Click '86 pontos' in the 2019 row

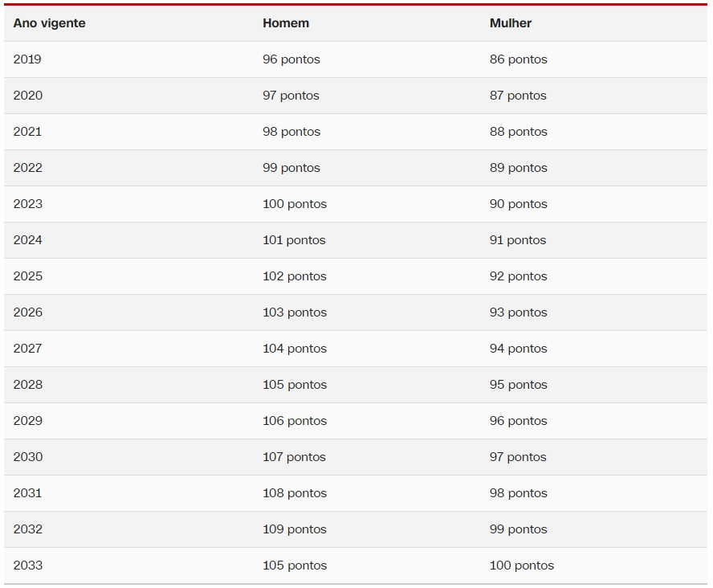click(519, 59)
